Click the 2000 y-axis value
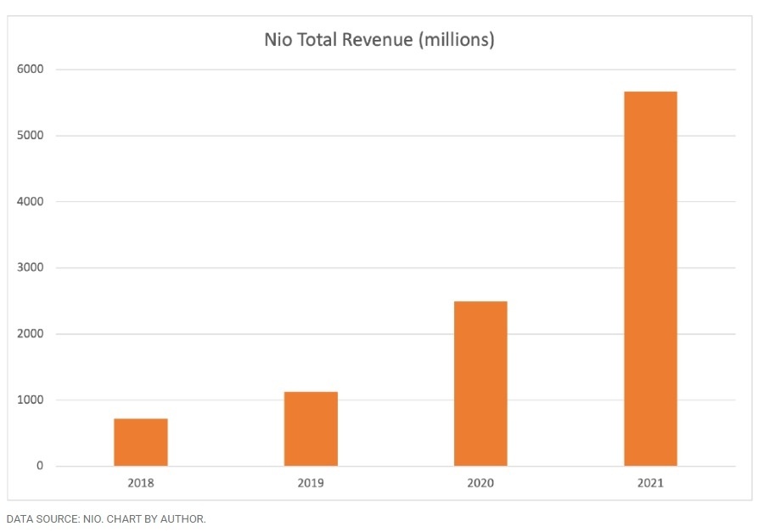Viewport: 758px width, 532px height. tap(30, 333)
